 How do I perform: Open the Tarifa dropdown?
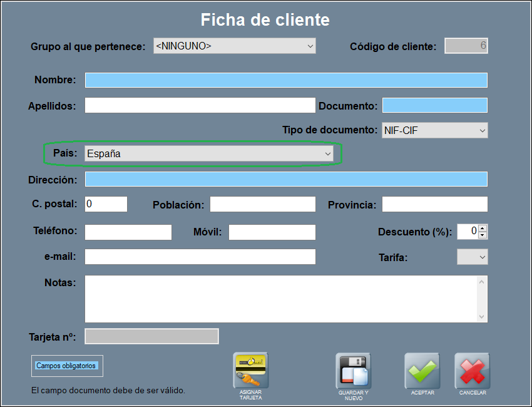pyautogui.click(x=473, y=257)
